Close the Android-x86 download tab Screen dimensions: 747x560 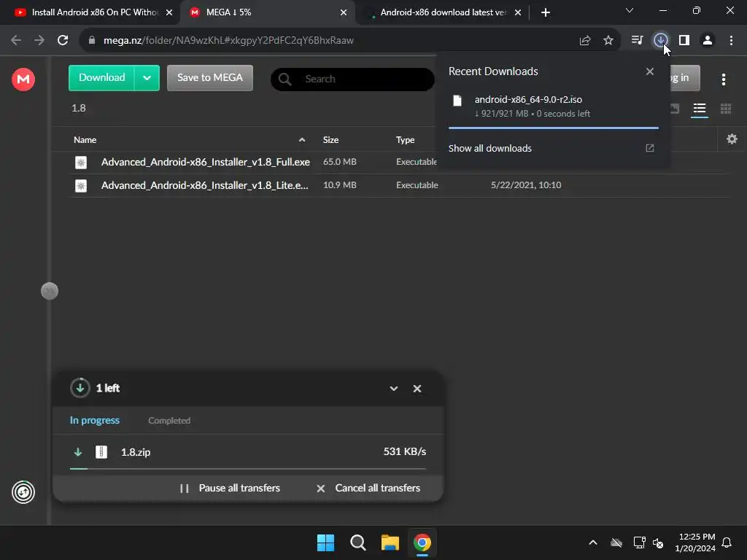pyautogui.click(x=517, y=12)
